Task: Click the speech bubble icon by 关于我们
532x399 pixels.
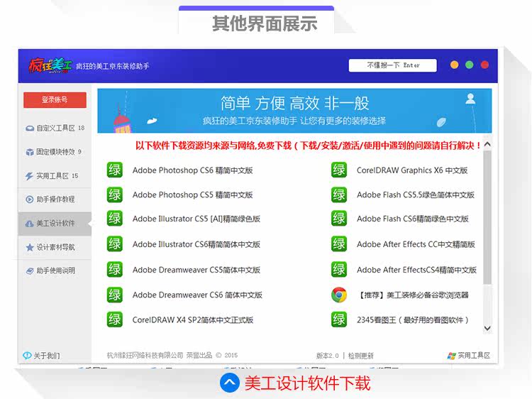Action: [x=27, y=356]
